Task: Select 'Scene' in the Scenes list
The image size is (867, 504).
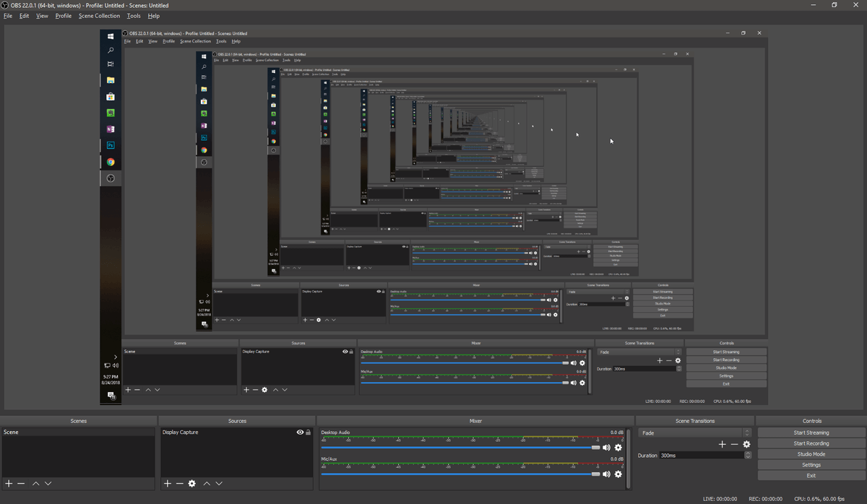Action: point(78,432)
